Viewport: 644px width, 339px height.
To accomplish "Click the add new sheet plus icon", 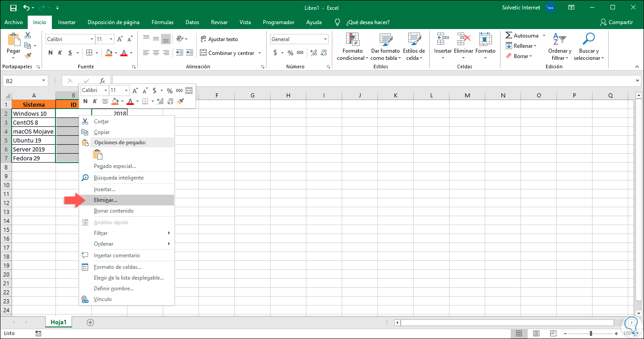I will click(90, 322).
